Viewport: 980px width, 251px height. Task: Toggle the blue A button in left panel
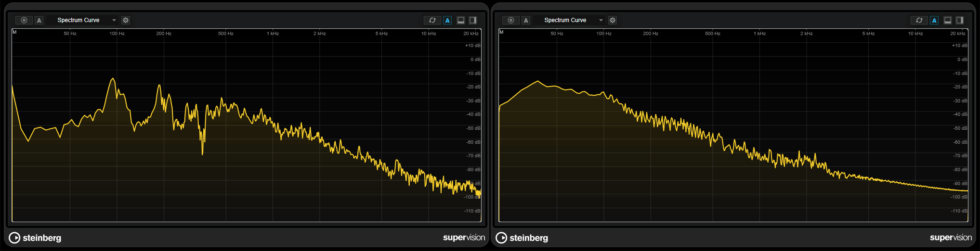click(447, 20)
